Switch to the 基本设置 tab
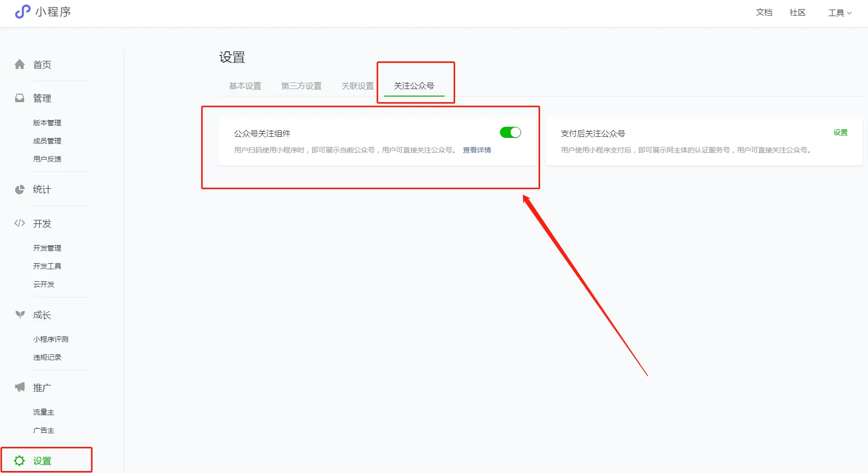The height and width of the screenshot is (473, 868). [245, 86]
